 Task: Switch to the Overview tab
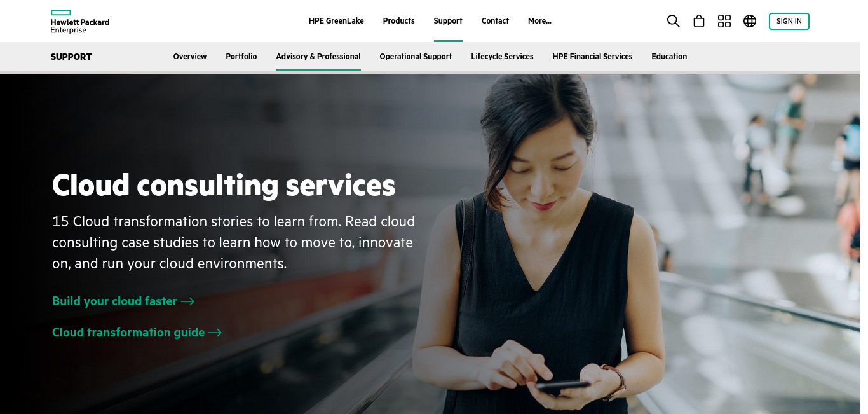coord(190,57)
